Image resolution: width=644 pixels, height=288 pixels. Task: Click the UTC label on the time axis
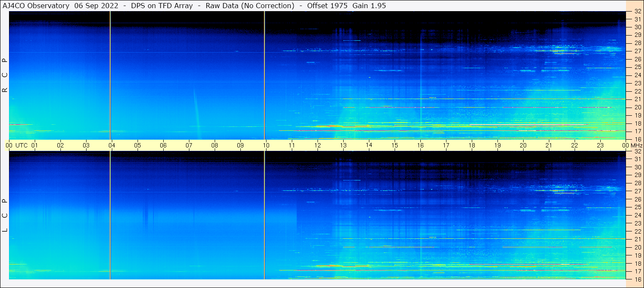(x=22, y=145)
